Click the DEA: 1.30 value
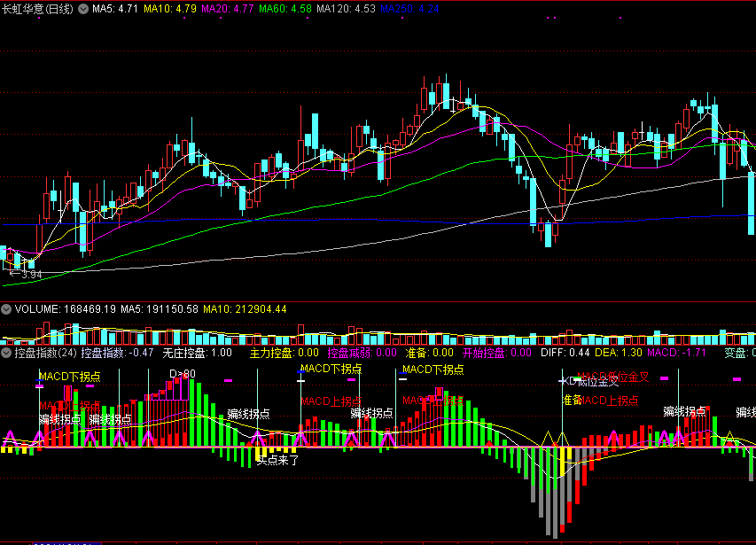Image resolution: width=756 pixels, height=545 pixels. tap(618, 353)
